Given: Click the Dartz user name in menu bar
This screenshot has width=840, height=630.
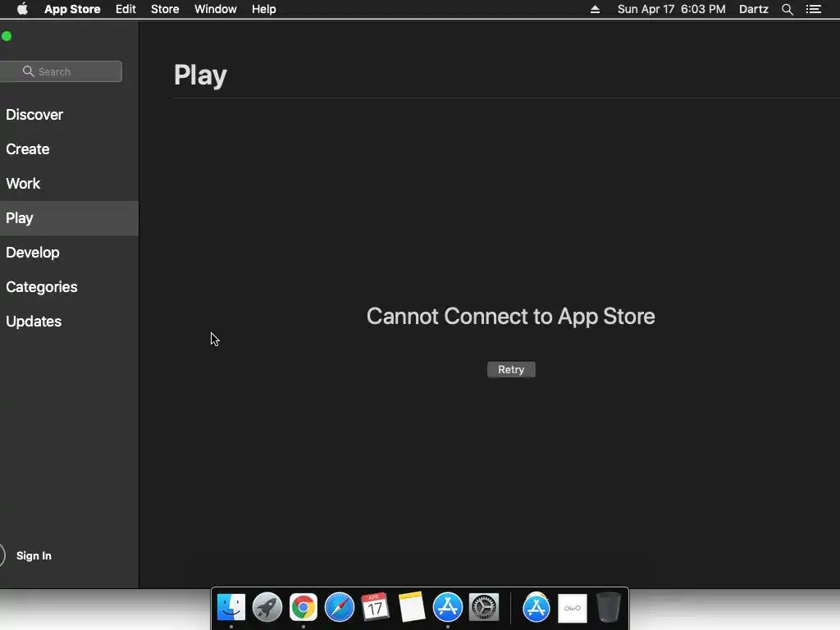Looking at the screenshot, I should point(754,9).
